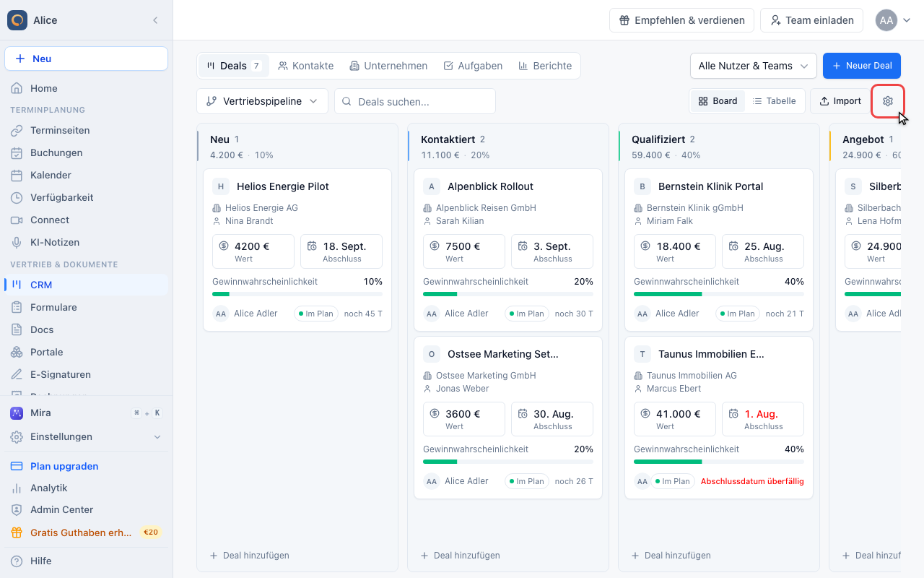The height and width of the screenshot is (578, 924).
Task: Launch Mira assistant
Action: [x=87, y=413]
